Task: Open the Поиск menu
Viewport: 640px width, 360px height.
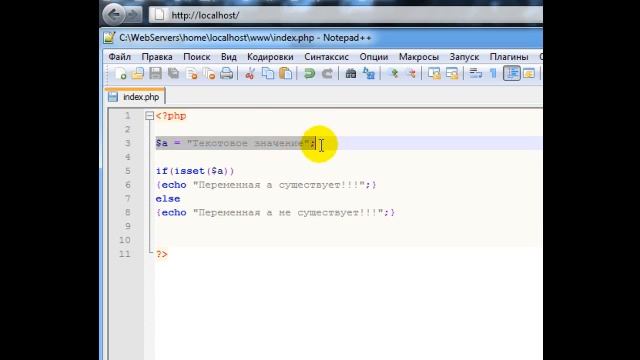Action: point(197,57)
